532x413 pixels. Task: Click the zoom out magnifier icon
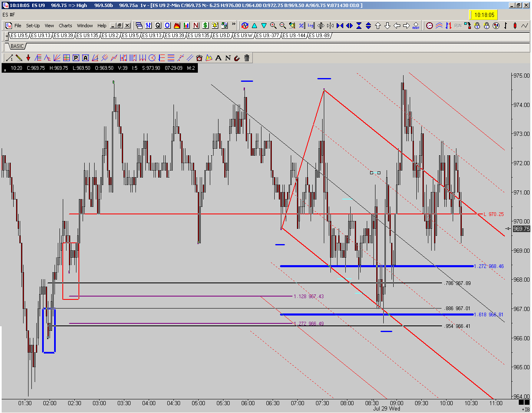(x=283, y=26)
